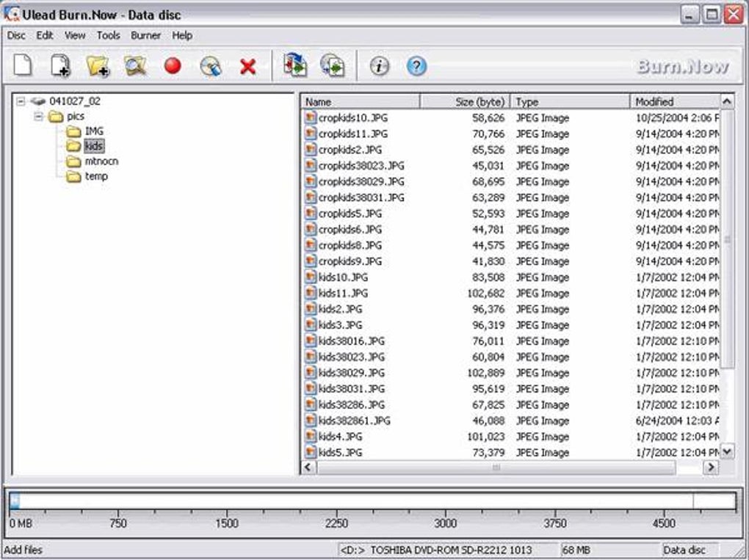The height and width of the screenshot is (560, 749).
Task: Open the Edit menu
Action: [x=45, y=35]
